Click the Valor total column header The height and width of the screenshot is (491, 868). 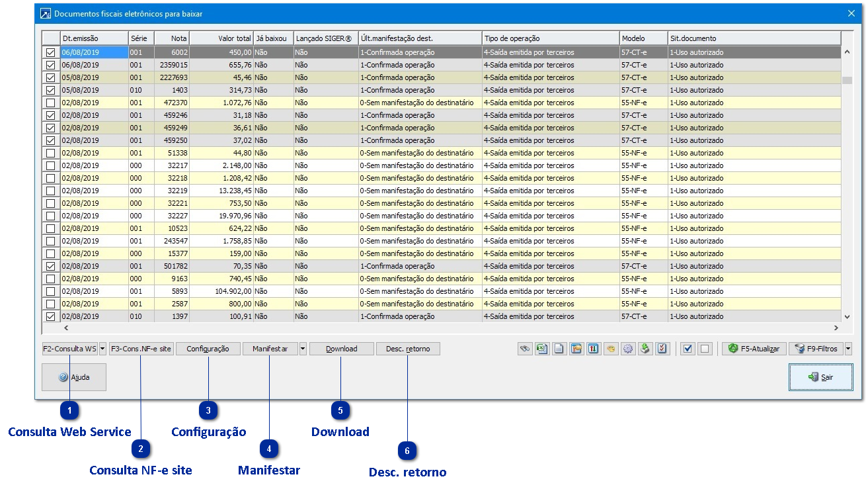coord(221,38)
